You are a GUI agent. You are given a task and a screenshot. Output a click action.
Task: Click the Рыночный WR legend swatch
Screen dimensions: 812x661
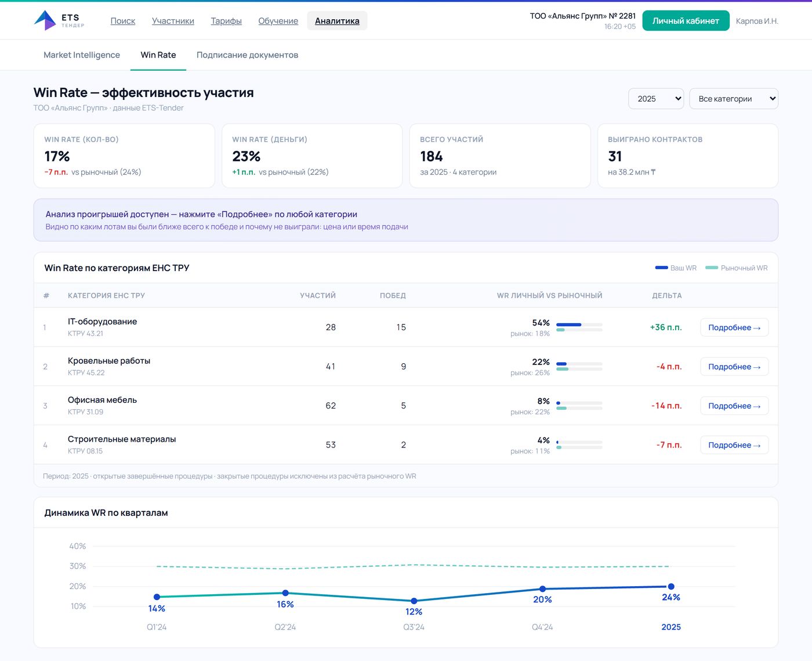712,268
